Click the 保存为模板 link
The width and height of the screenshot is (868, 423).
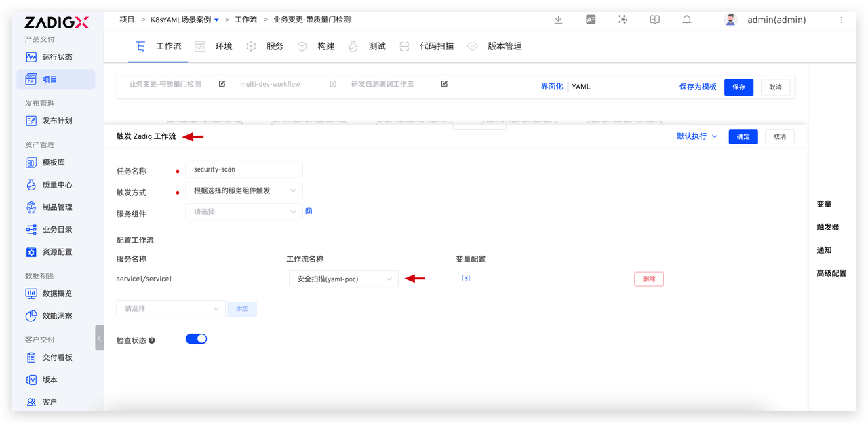click(698, 87)
